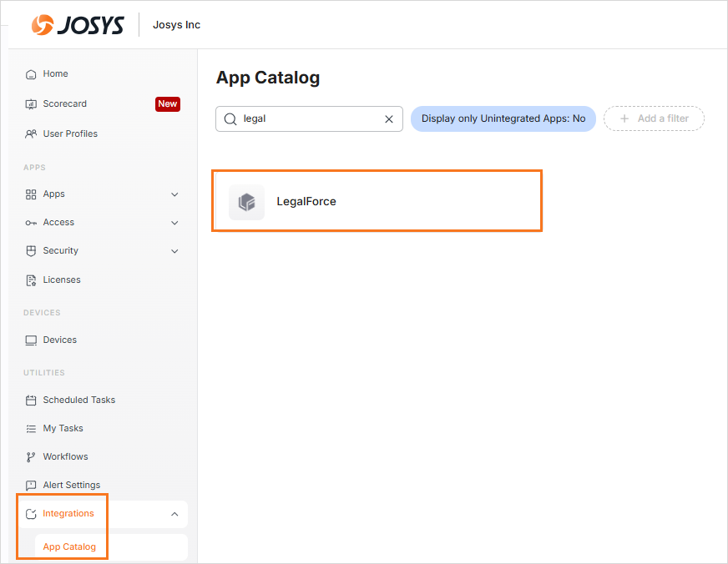Click the User Profiles people icon
The height and width of the screenshot is (564, 728).
coord(31,134)
